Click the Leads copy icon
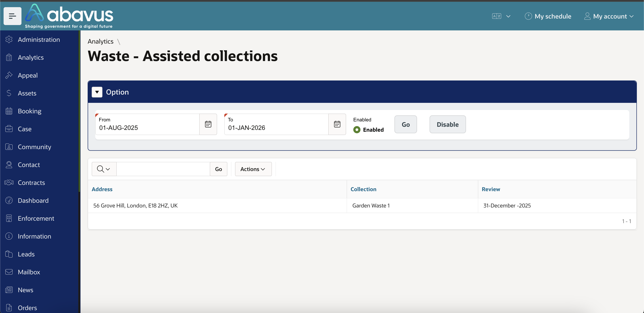 [x=9, y=254]
